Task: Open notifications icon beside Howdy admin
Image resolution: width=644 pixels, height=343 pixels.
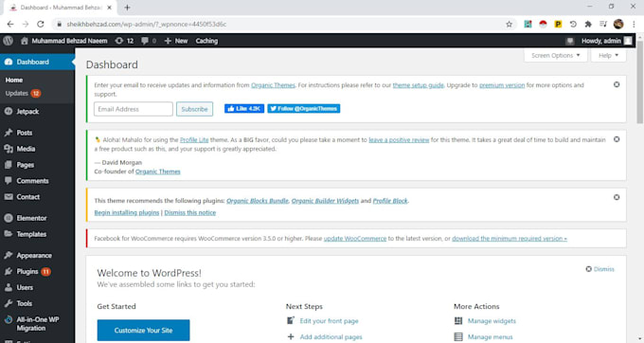Action: (x=570, y=41)
